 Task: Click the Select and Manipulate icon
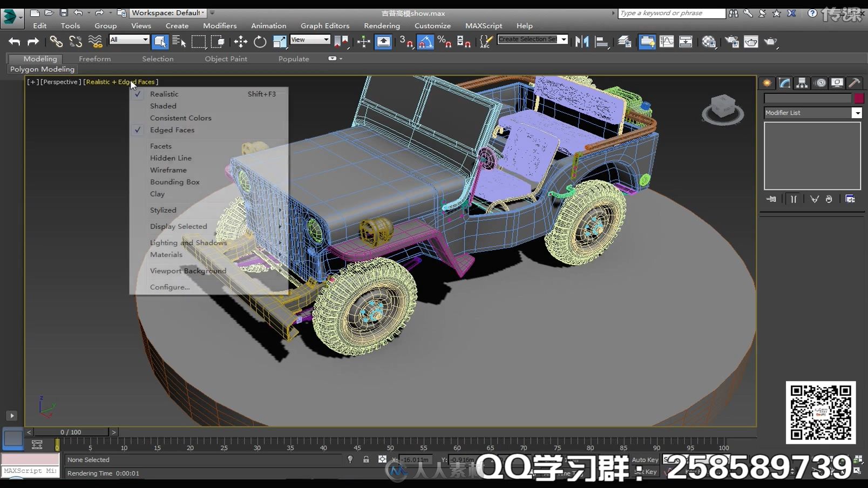[x=364, y=42]
